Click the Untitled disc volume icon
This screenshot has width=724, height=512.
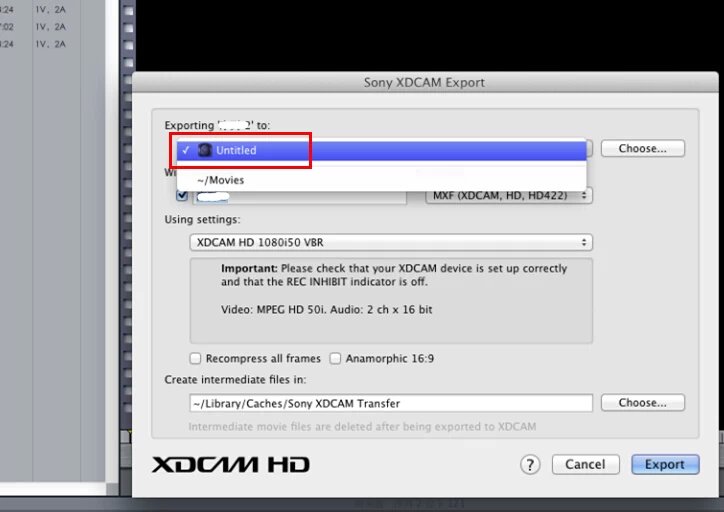[x=205, y=150]
